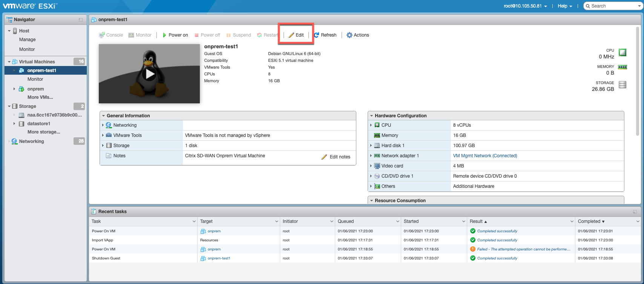Refresh the VM view
This screenshot has height=284, width=644.
click(325, 35)
